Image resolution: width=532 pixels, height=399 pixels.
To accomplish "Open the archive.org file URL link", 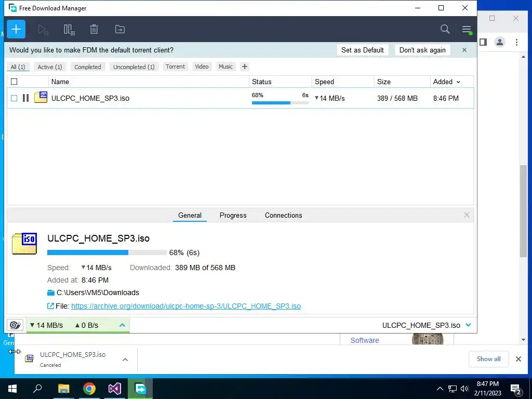I will pos(186,306).
